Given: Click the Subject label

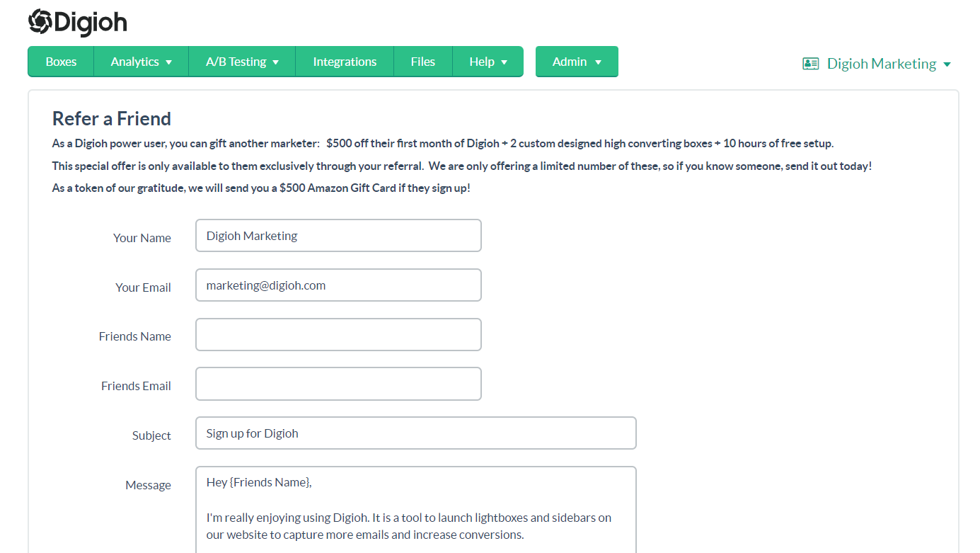Looking at the screenshot, I should [151, 435].
